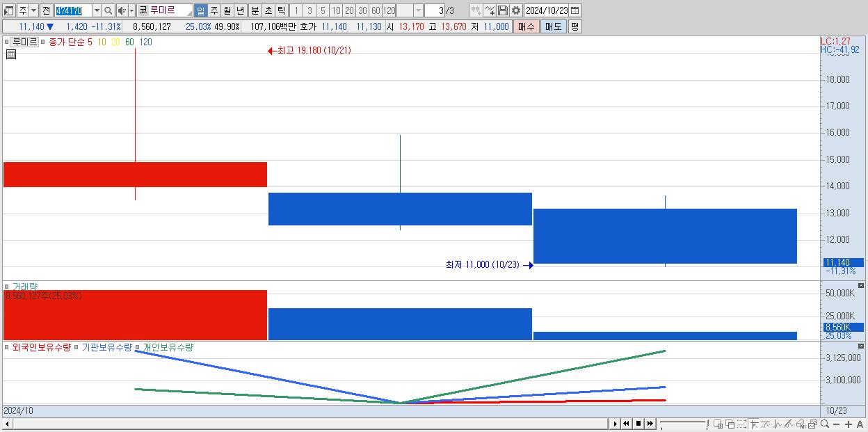Open the speaker options dropdown arrow

point(131,10)
